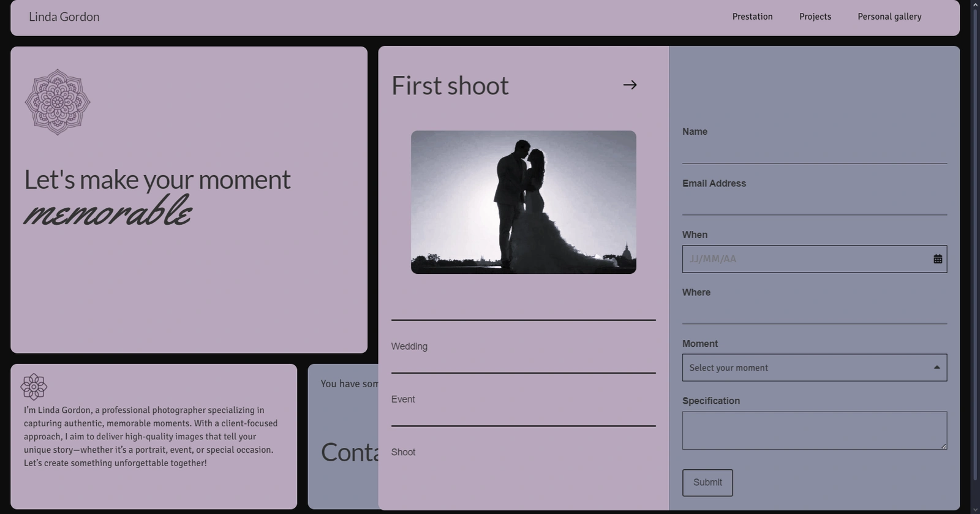Image resolution: width=980 pixels, height=514 pixels.
Task: Click the First shoot heading
Action: (x=450, y=86)
